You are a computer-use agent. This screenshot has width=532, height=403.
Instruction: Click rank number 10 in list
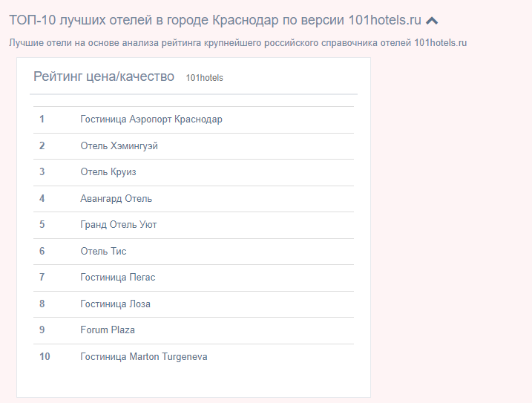[45, 356]
